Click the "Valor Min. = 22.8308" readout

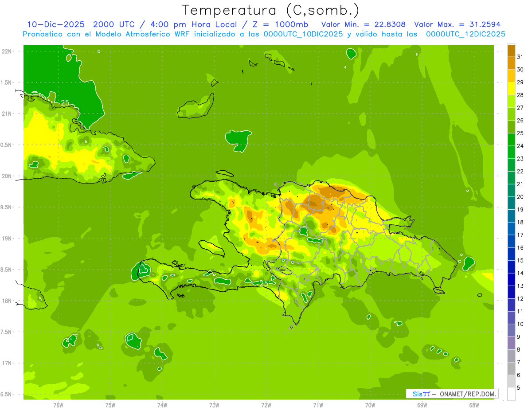(x=363, y=24)
